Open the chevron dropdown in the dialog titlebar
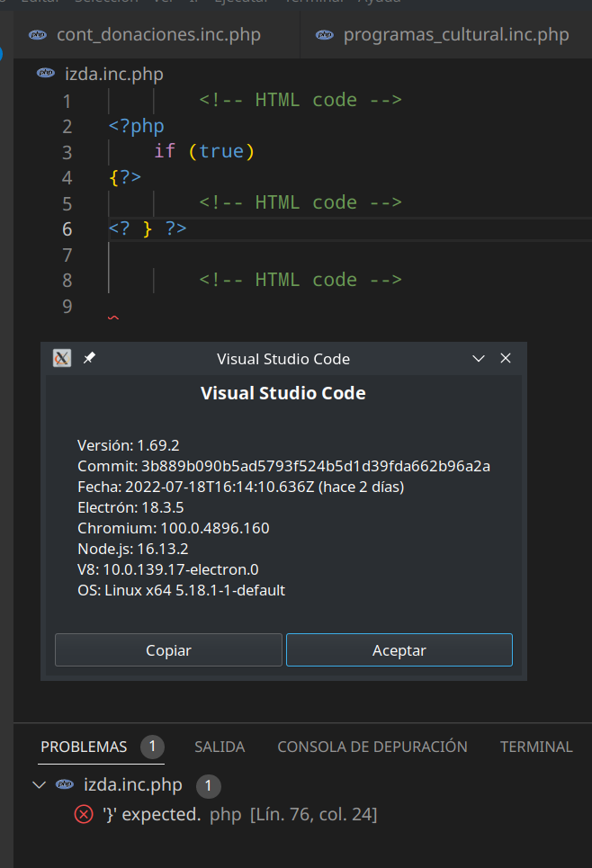This screenshot has height=868, width=592. click(478, 358)
